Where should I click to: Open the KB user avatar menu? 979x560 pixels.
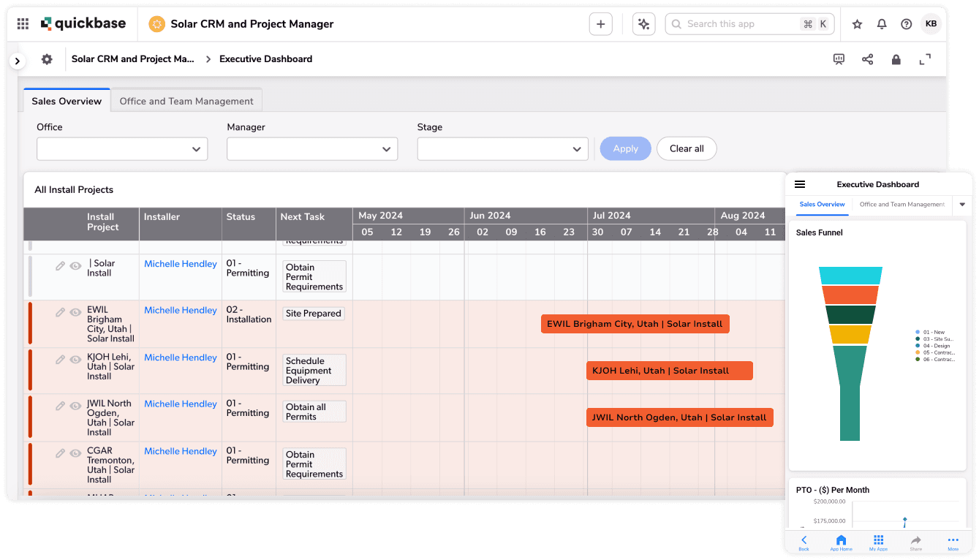coord(931,24)
